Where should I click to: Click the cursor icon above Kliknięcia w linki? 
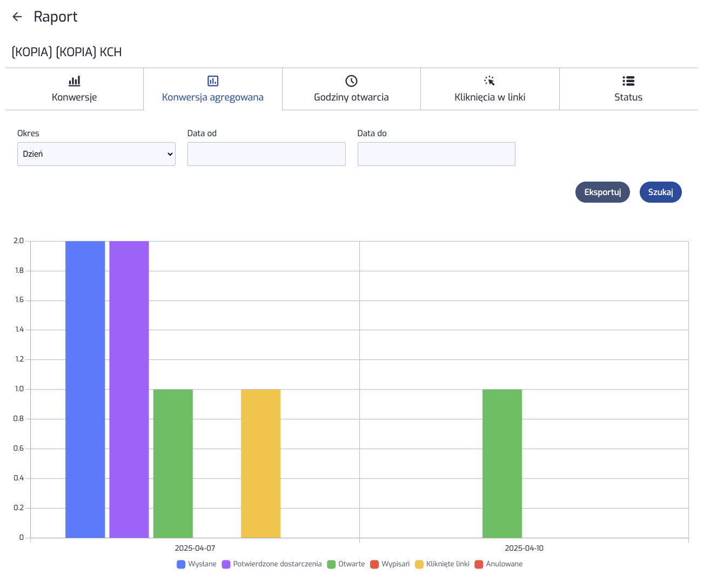coord(490,81)
